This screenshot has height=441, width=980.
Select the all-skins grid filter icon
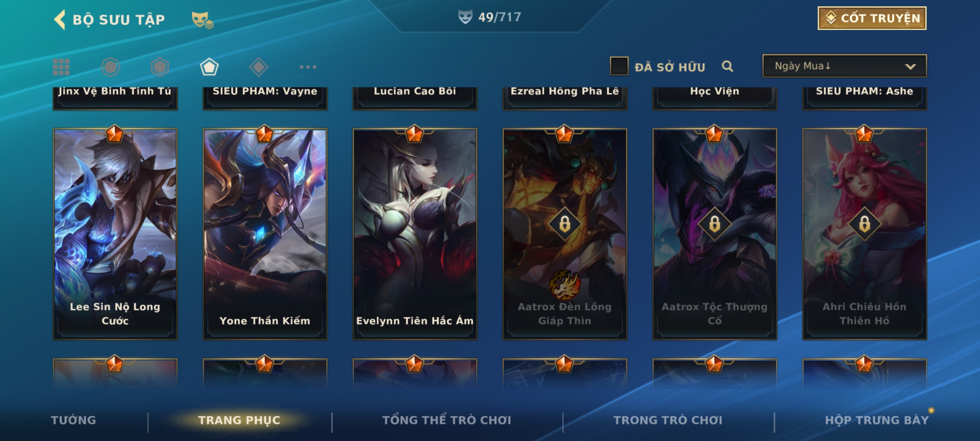[x=61, y=67]
